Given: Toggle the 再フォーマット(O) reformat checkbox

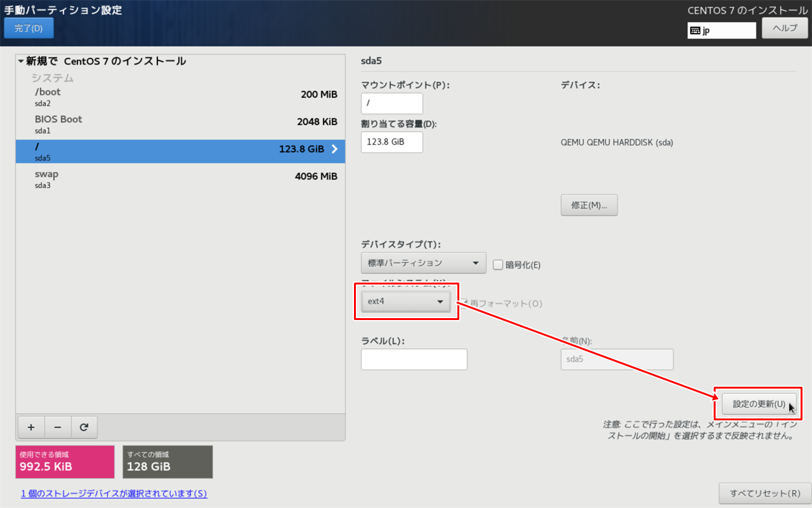Looking at the screenshot, I should click(x=462, y=304).
